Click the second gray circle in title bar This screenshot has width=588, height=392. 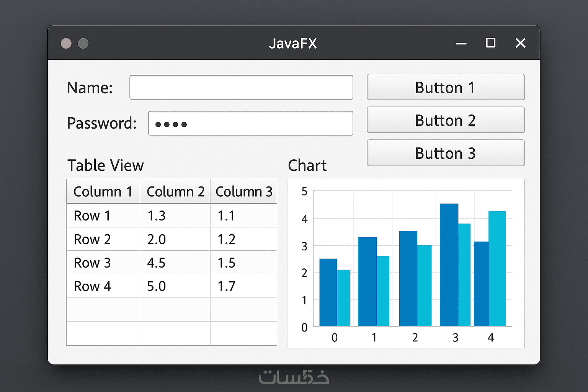[83, 43]
